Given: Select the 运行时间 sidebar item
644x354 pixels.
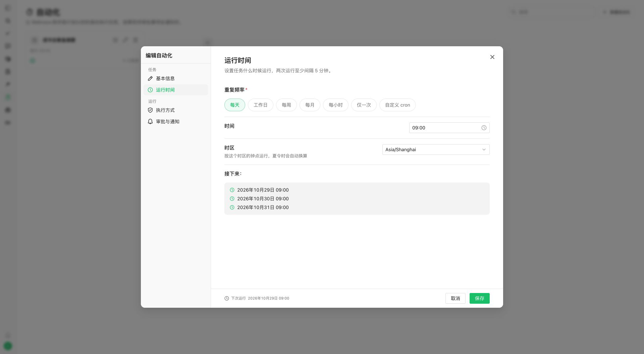Looking at the screenshot, I should (x=176, y=90).
